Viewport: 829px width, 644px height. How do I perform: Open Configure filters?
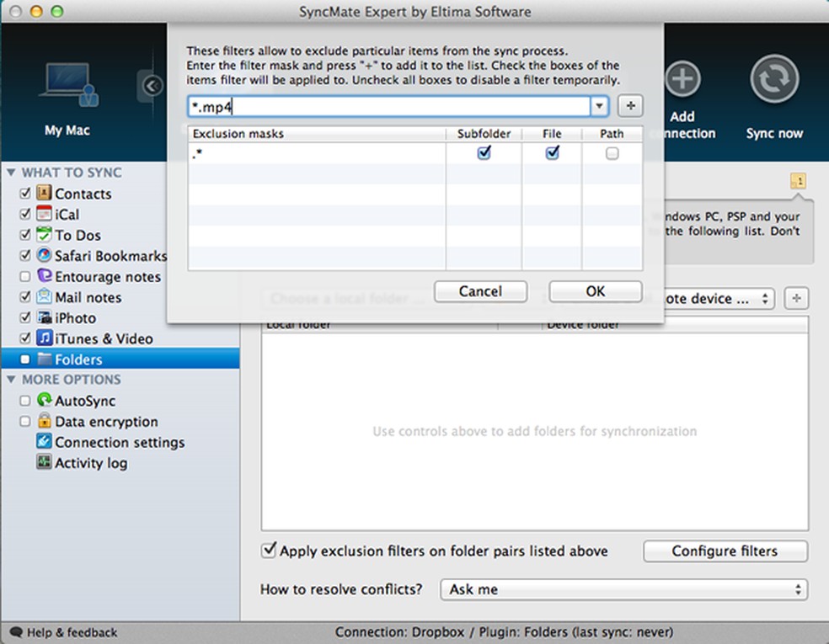(725, 551)
